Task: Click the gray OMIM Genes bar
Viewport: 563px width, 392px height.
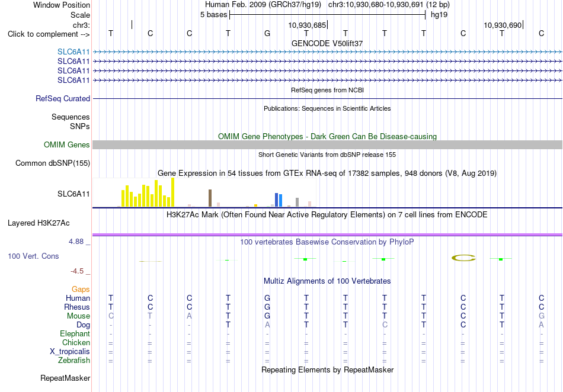Action: [327, 144]
